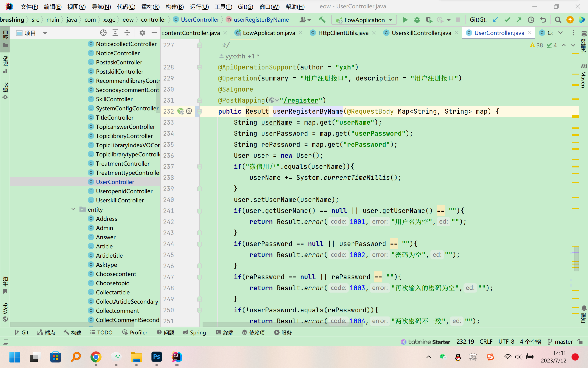
Task: Open the Maven side panel
Action: (584, 76)
